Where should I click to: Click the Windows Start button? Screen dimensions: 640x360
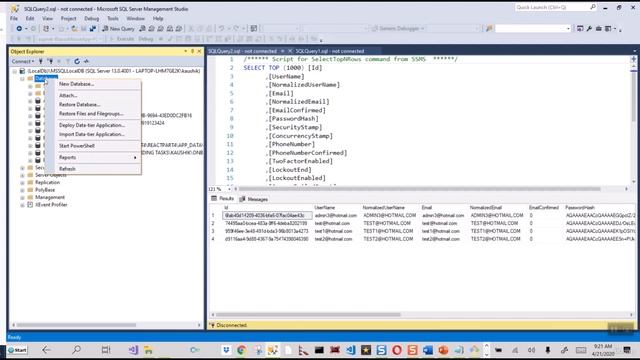(x=18, y=350)
